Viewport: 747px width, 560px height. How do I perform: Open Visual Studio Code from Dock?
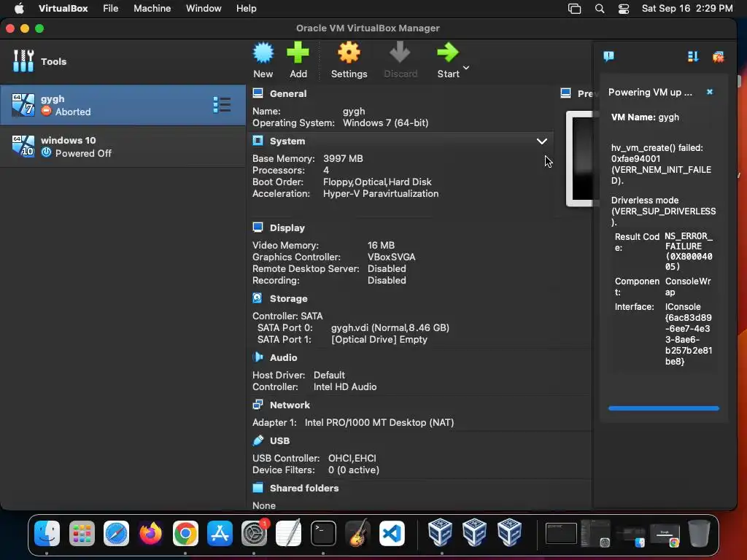tap(392, 533)
